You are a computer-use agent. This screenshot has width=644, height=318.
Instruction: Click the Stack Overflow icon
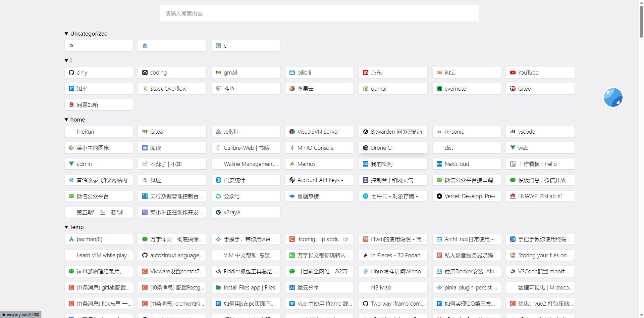click(145, 89)
